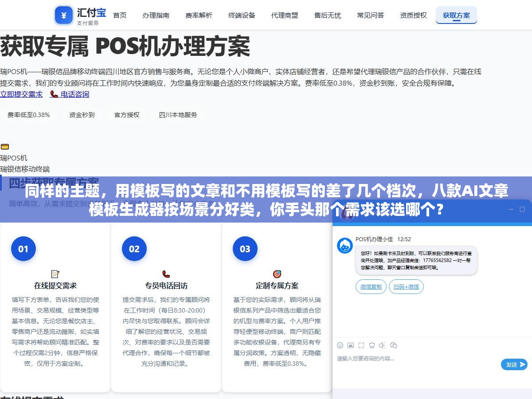Mute chat sound with the speaker icon

tap(382, 345)
